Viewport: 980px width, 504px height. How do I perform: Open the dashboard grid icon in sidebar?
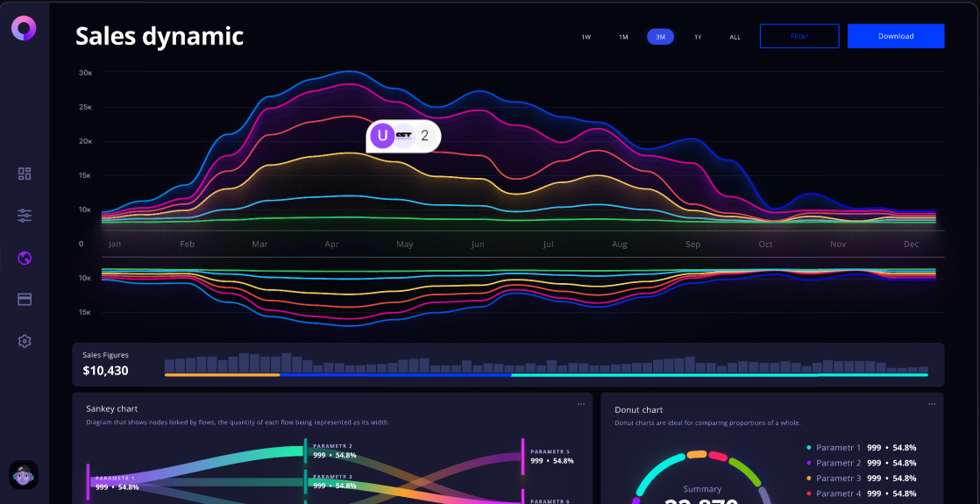tap(25, 174)
